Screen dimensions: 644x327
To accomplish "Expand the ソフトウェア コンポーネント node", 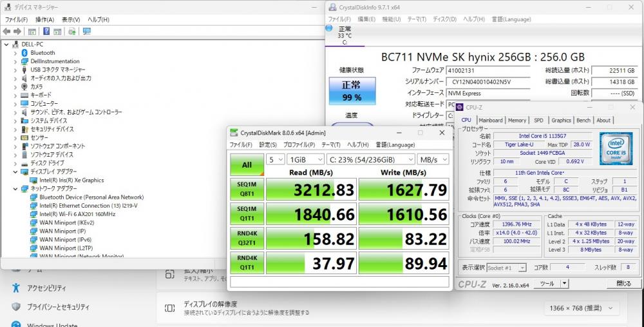I will (x=15, y=146).
